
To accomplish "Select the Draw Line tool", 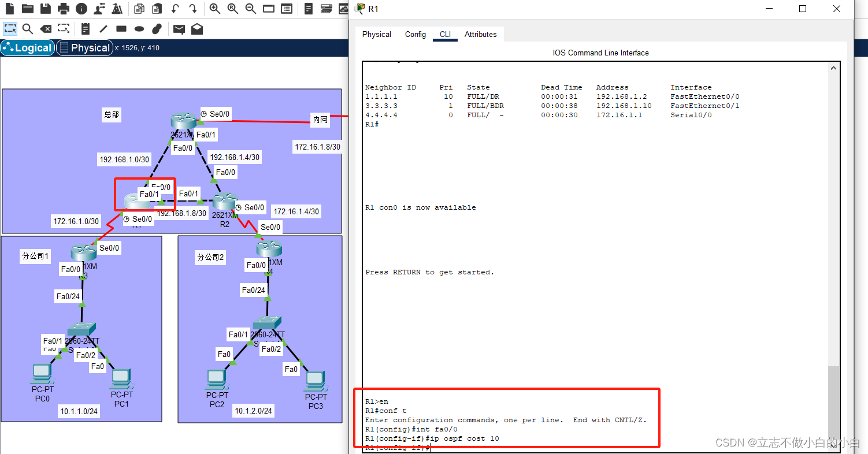I will 103,29.
